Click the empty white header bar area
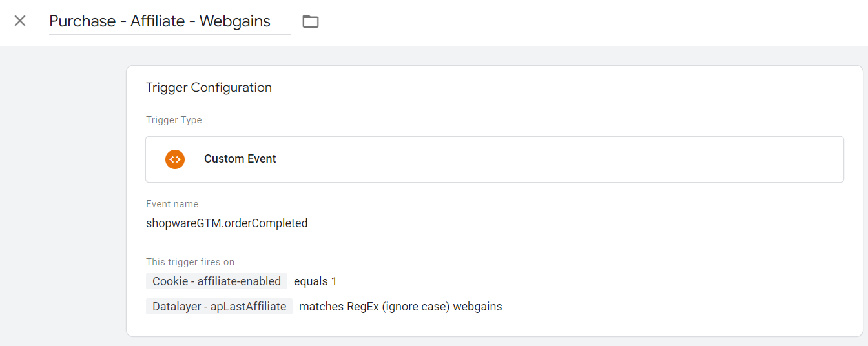The width and height of the screenshot is (868, 346). [x=581, y=23]
